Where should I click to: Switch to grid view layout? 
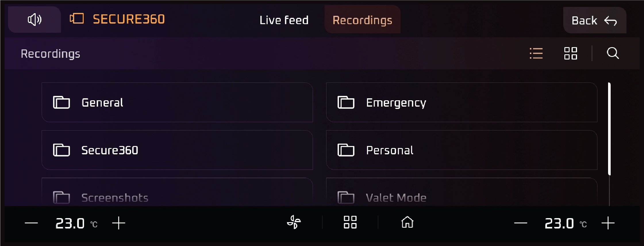point(570,53)
